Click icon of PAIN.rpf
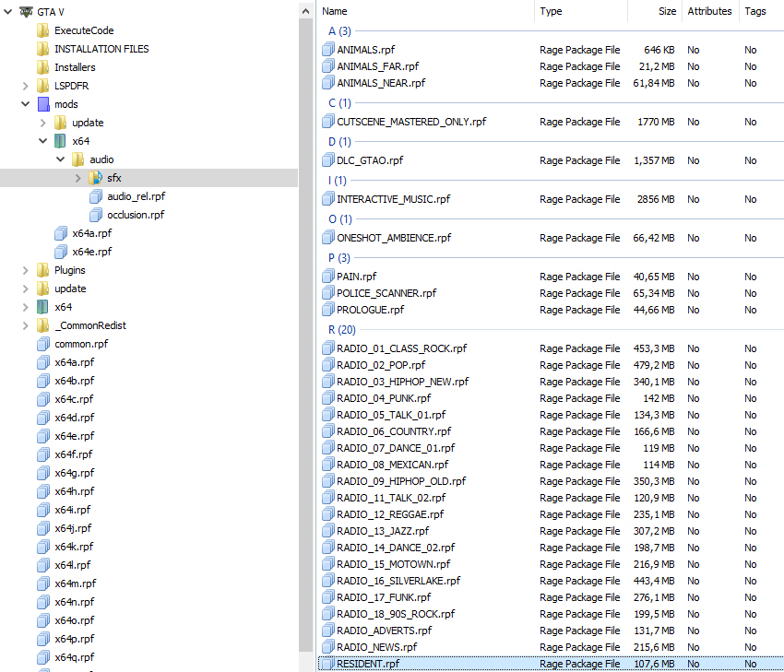 328,277
